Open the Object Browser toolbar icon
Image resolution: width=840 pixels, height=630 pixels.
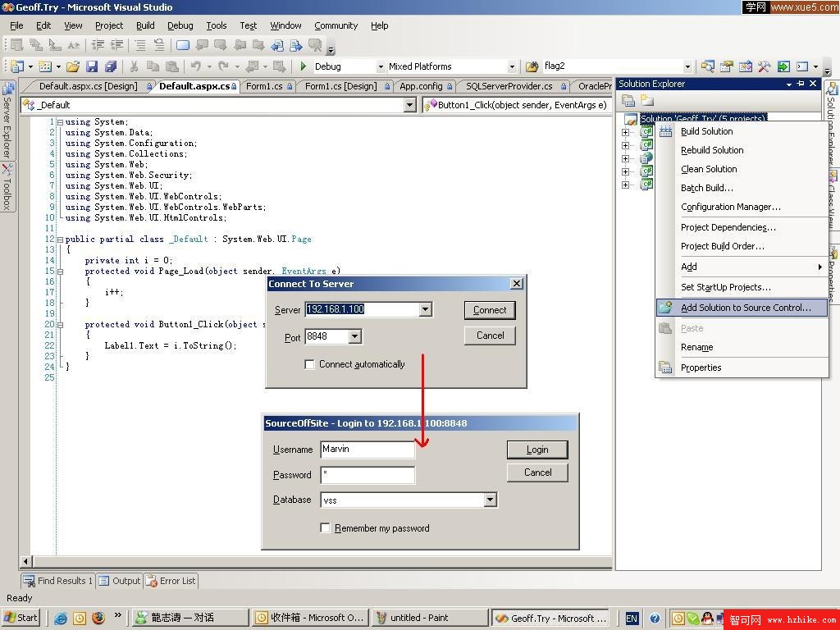[x=745, y=66]
